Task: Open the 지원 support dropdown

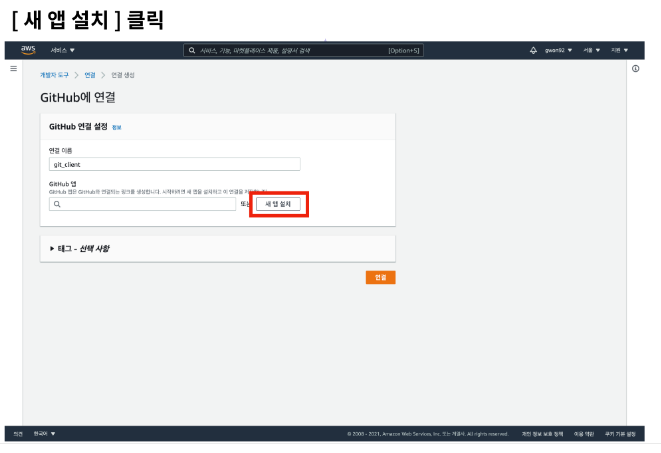Action: (x=619, y=50)
